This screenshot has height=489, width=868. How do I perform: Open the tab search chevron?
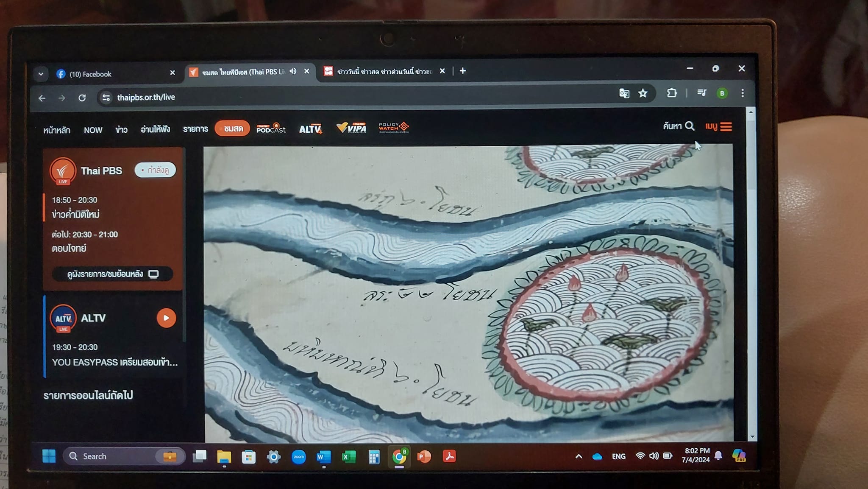click(41, 74)
